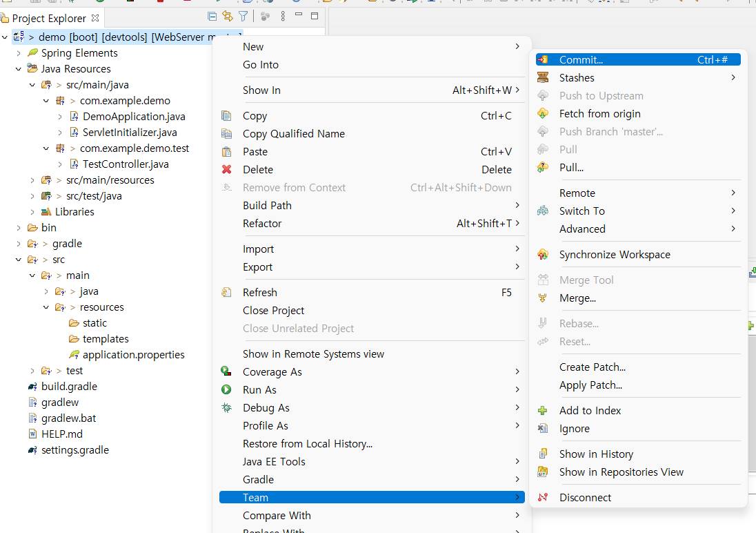Open the filter icon in Project Explorer toolbar
Viewport: 756px width, 533px height.
pos(243,17)
